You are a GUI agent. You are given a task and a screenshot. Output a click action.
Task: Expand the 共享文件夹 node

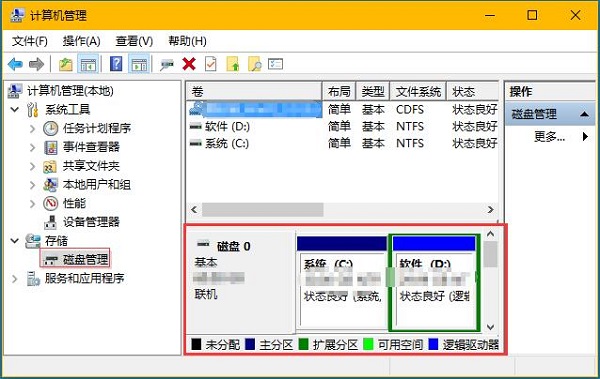click(x=33, y=166)
